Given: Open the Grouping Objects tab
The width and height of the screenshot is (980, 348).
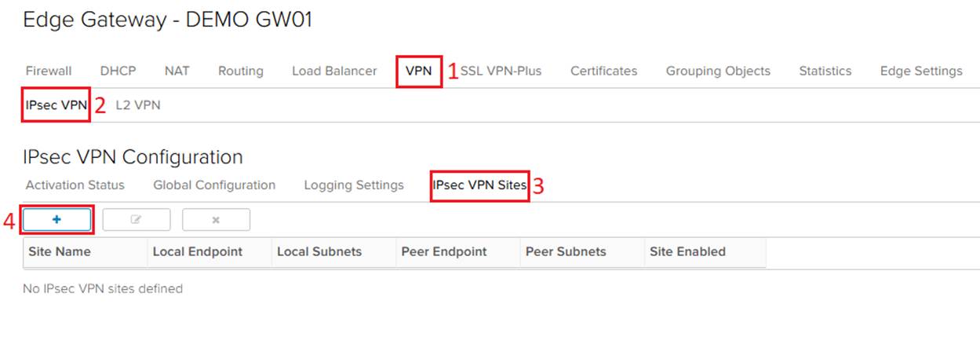Looking at the screenshot, I should point(718,71).
